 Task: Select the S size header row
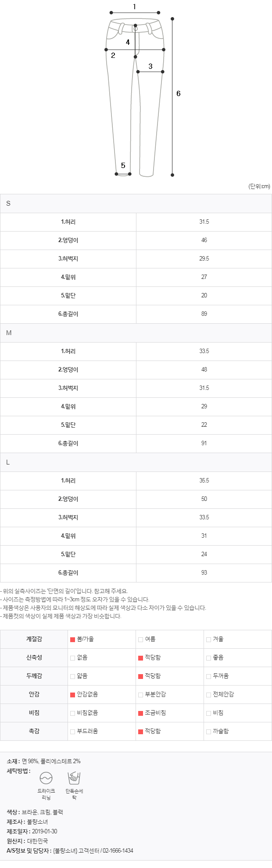(x=136, y=204)
